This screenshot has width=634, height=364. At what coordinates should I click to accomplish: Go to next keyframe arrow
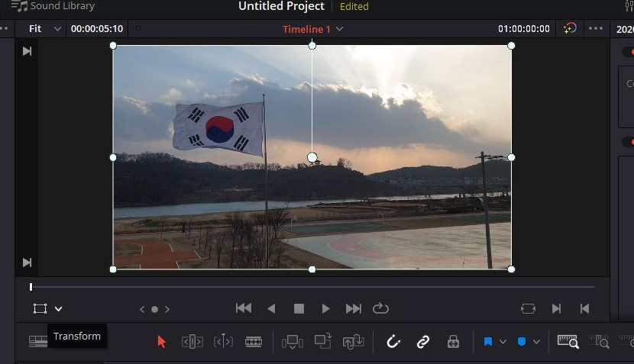[x=167, y=310]
